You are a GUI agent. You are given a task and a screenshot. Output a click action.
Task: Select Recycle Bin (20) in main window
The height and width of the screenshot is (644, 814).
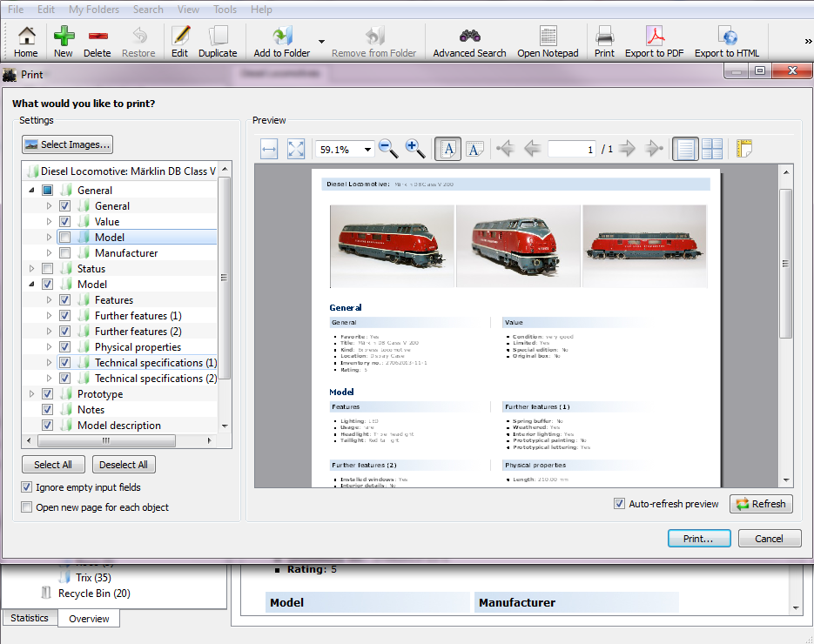(94, 594)
